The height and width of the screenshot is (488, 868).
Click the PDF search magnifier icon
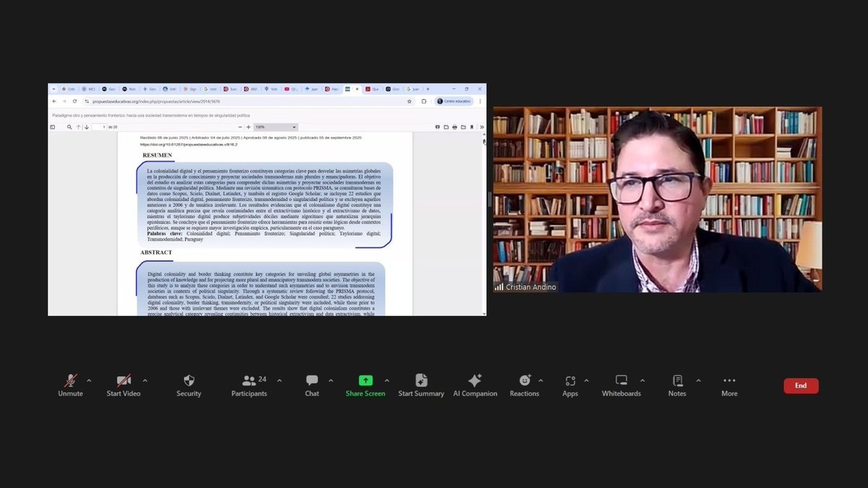click(69, 127)
